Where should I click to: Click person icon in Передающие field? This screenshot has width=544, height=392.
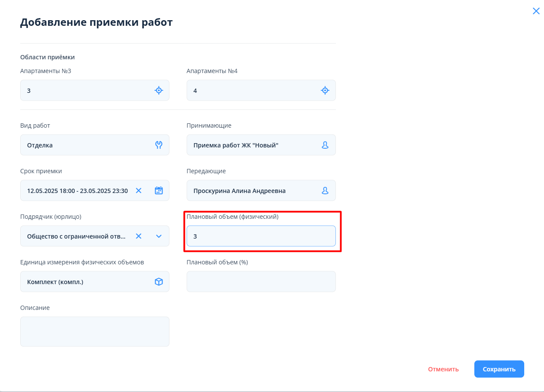pos(325,190)
